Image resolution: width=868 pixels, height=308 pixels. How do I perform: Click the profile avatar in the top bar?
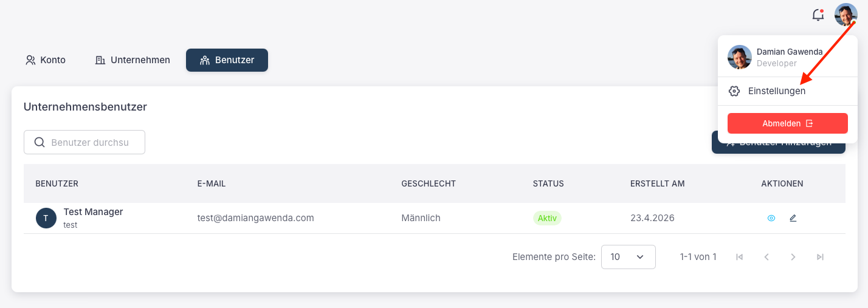(846, 15)
